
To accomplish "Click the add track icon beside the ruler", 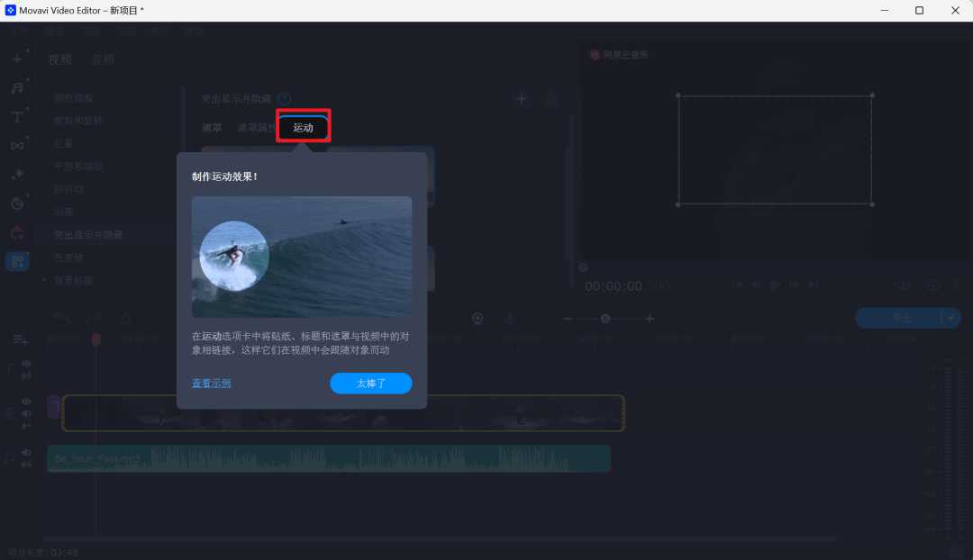I will pos(21,339).
